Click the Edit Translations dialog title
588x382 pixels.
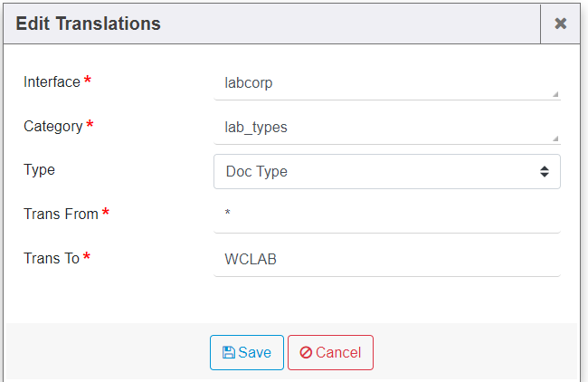pyautogui.click(x=89, y=24)
